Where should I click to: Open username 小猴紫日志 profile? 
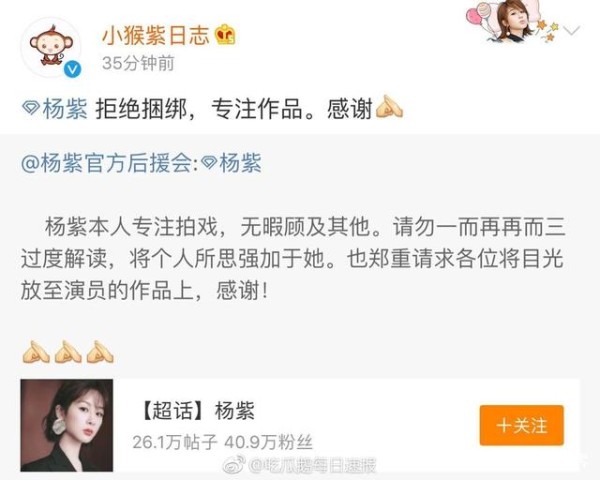click(155, 35)
